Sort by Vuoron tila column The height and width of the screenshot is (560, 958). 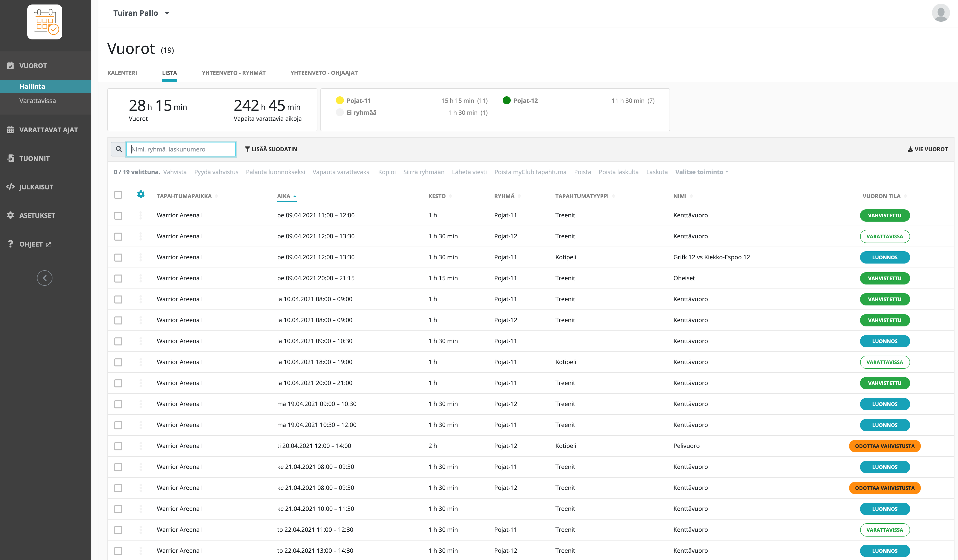tap(884, 196)
